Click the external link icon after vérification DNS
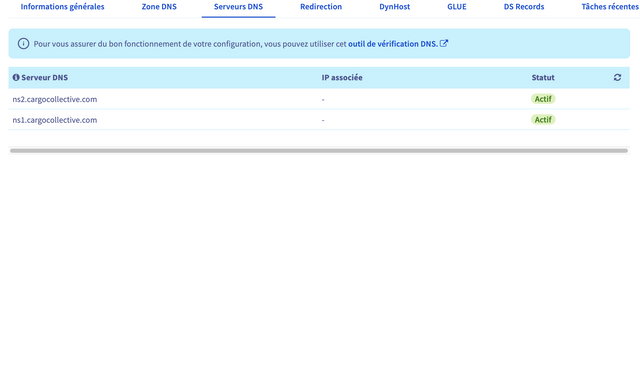The image size is (640, 377). [x=444, y=43]
